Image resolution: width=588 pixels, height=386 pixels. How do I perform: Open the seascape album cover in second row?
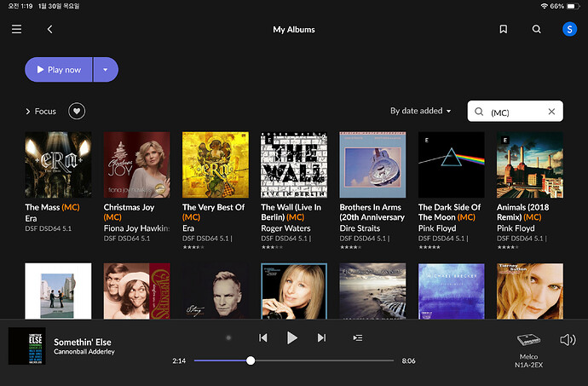click(372, 291)
